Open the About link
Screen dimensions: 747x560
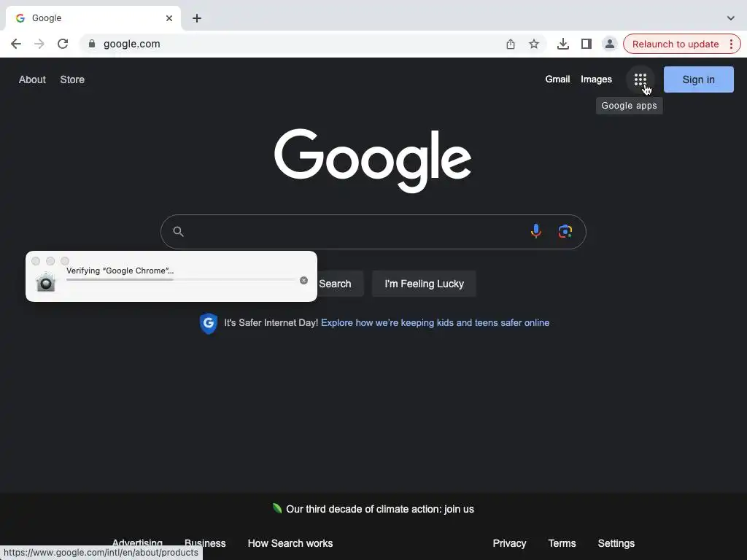(x=32, y=79)
